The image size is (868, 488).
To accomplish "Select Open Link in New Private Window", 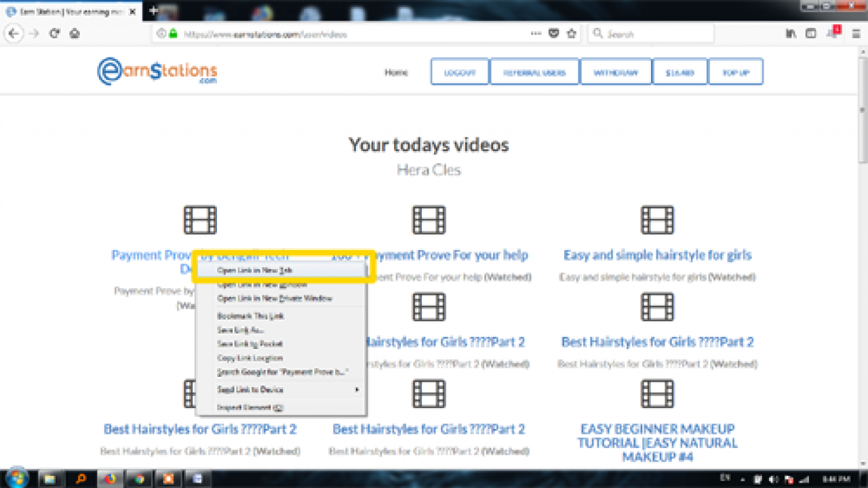I will [x=275, y=298].
